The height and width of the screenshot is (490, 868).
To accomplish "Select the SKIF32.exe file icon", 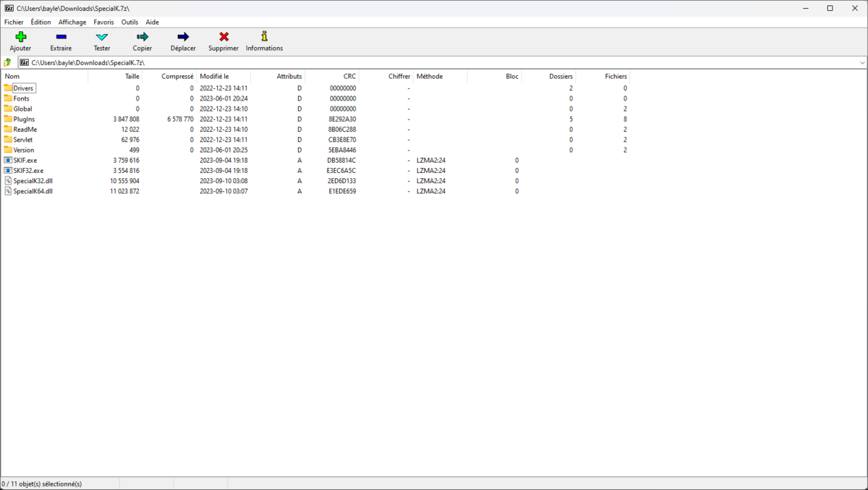I will coord(8,170).
